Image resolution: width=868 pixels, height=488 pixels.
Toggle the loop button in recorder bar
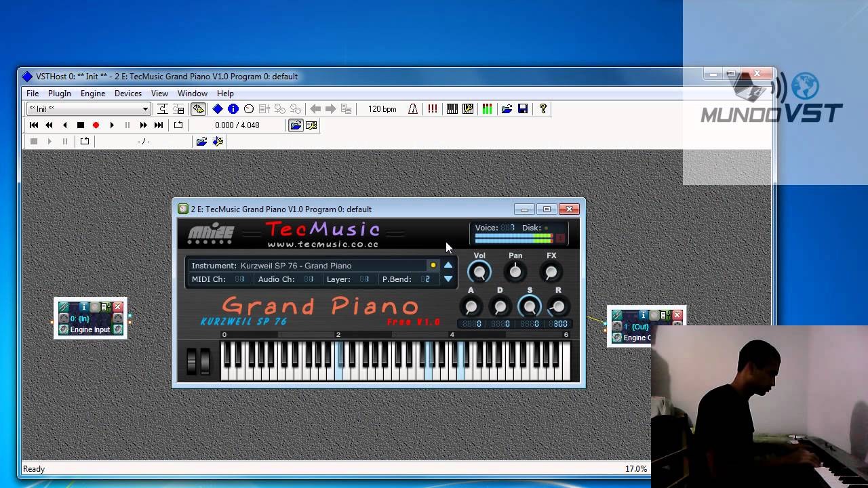[84, 142]
